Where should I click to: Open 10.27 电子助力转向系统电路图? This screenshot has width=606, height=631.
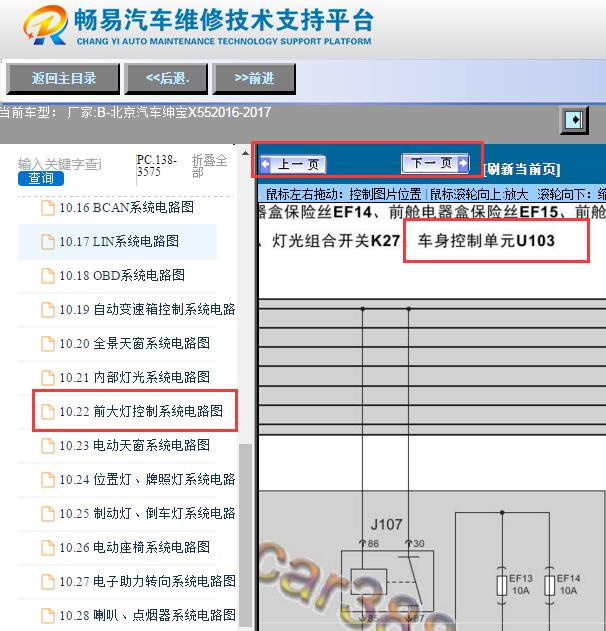147,582
